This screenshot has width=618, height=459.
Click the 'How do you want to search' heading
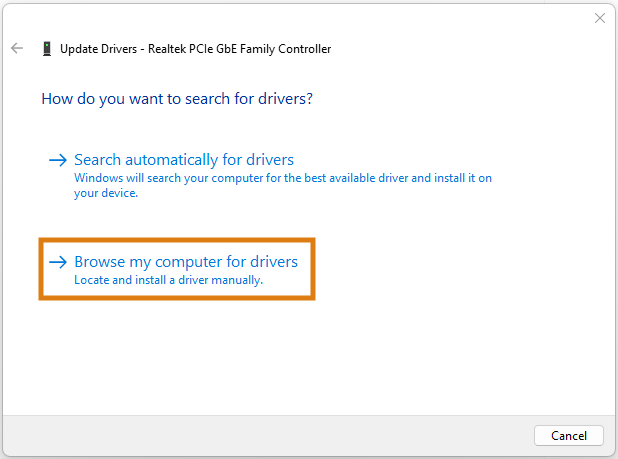177,99
